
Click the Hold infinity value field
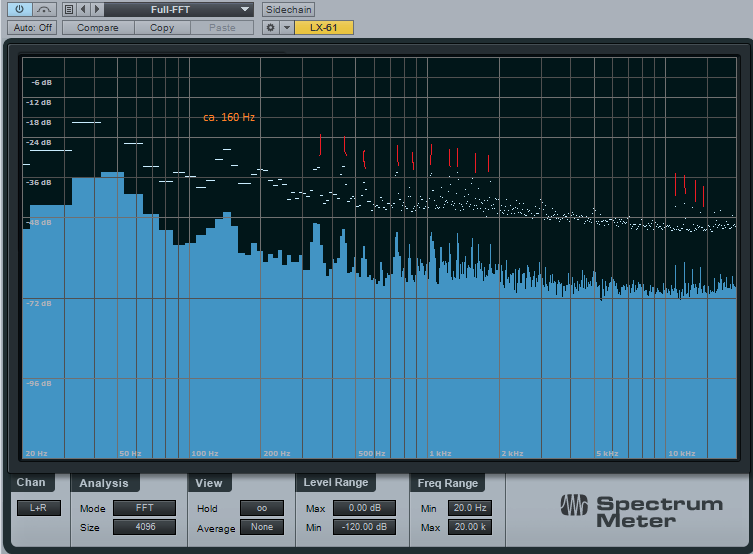click(261, 508)
